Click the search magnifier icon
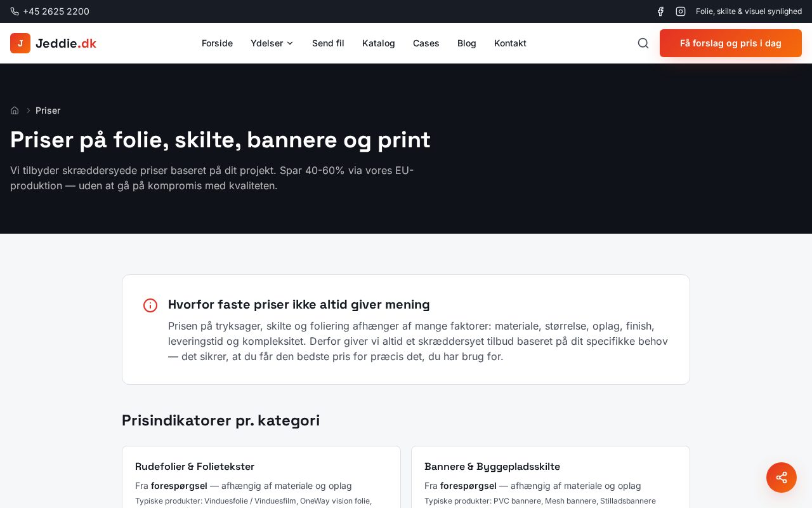812x508 pixels. coord(643,43)
